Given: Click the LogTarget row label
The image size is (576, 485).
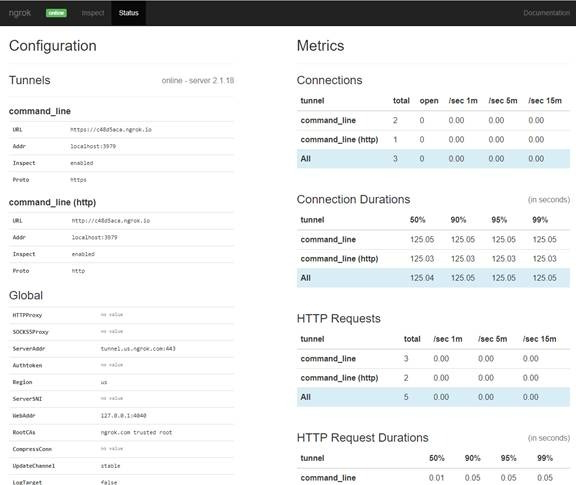Looking at the screenshot, I should coord(27,482).
